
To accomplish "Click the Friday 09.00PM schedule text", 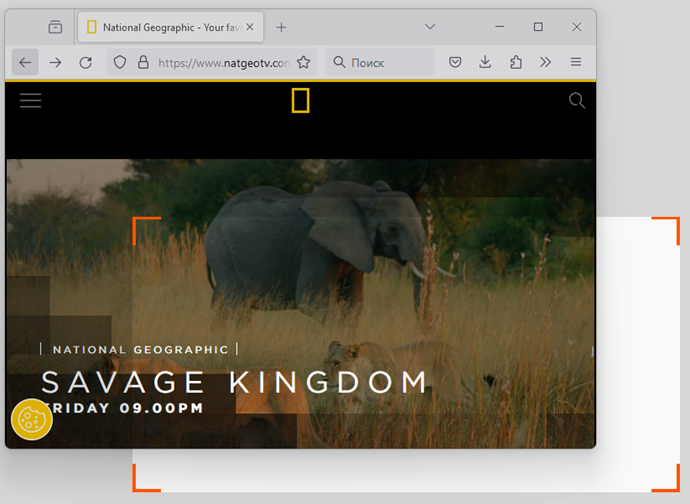I will tap(123, 408).
